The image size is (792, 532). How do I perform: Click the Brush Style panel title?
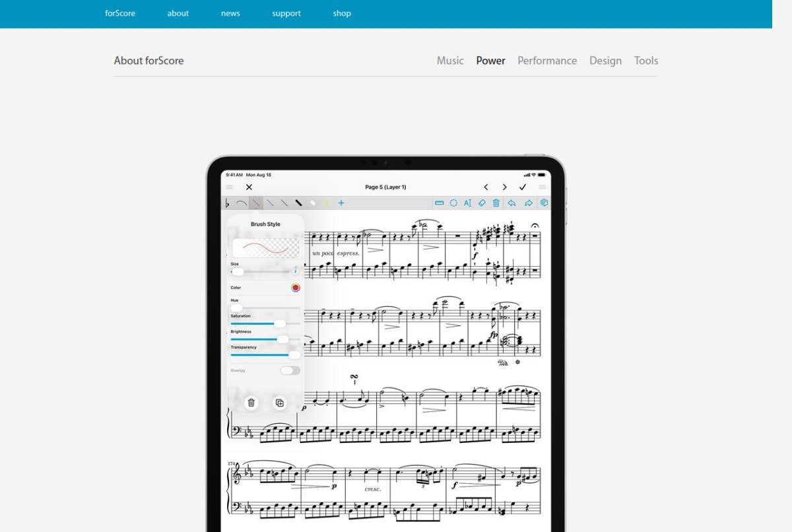point(265,224)
